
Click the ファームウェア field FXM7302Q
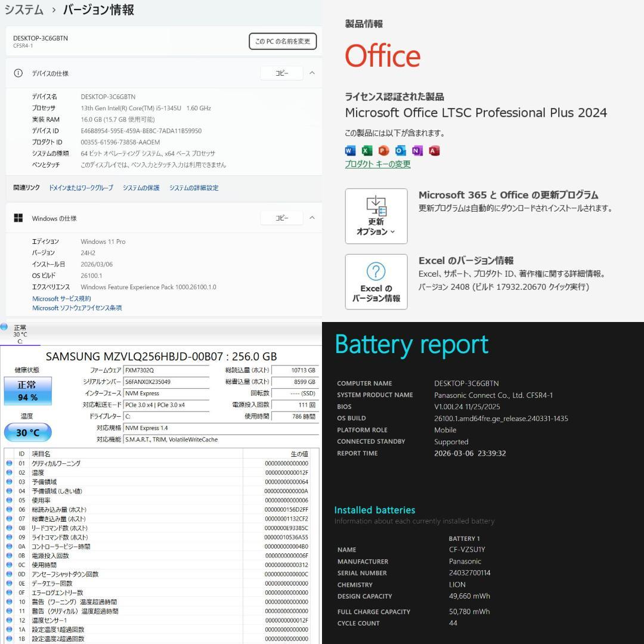click(x=166, y=370)
